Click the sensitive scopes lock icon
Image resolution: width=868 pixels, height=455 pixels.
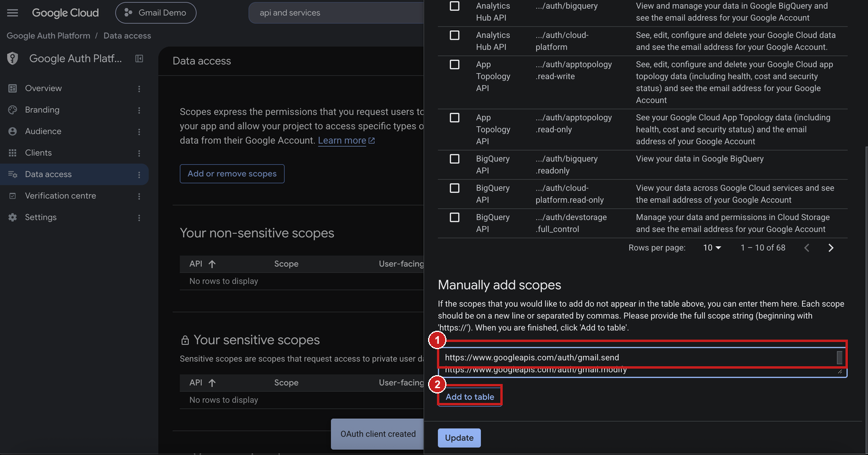pyautogui.click(x=185, y=340)
